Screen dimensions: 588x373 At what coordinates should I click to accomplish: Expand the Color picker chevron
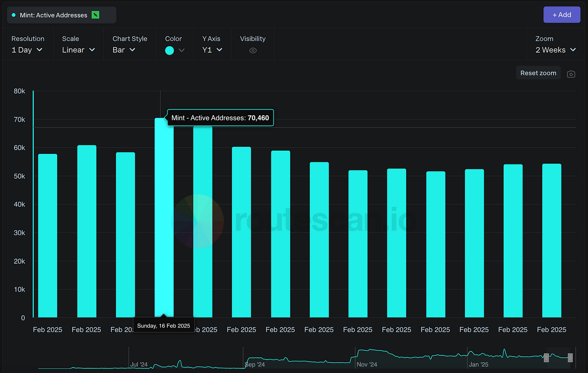[x=181, y=50]
